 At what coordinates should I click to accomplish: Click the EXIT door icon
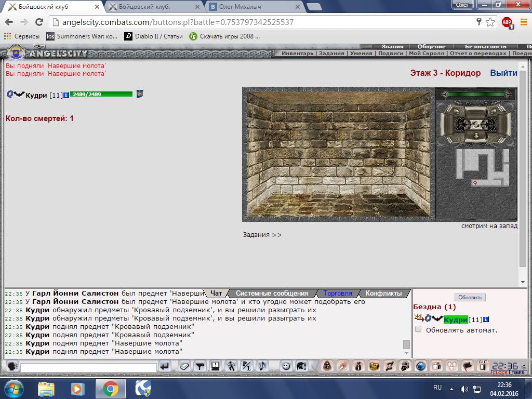point(483,366)
